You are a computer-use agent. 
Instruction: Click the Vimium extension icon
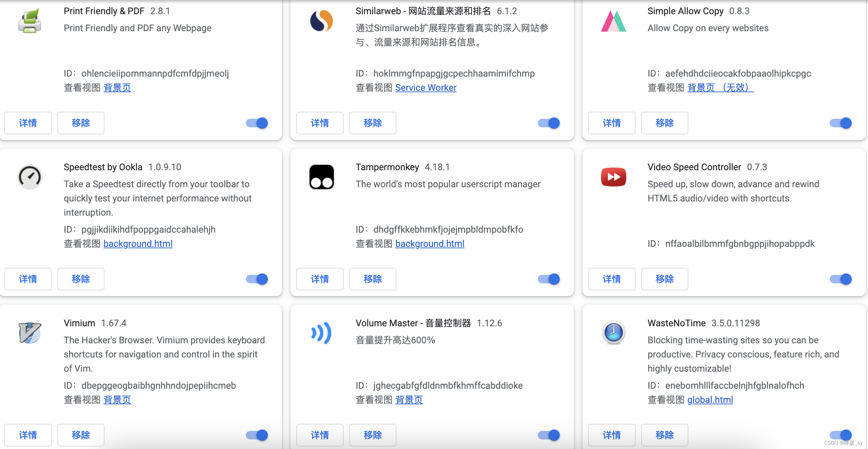[x=30, y=333]
